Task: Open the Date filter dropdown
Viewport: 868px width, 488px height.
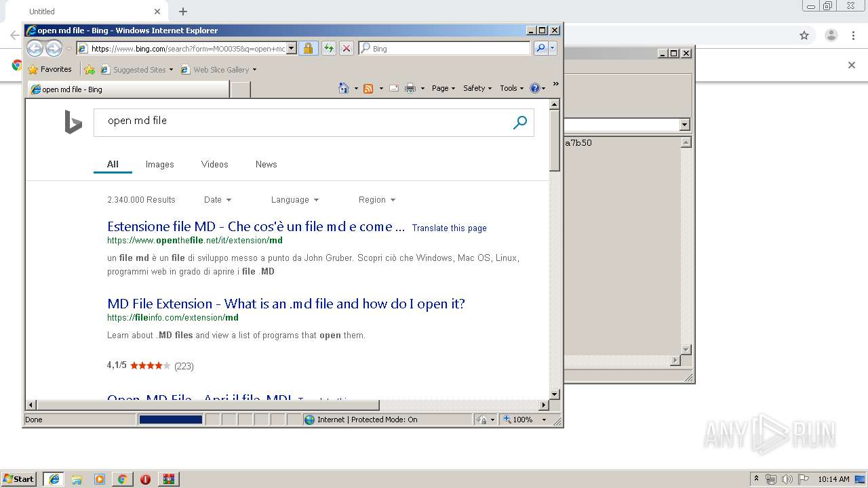Action: click(x=218, y=199)
